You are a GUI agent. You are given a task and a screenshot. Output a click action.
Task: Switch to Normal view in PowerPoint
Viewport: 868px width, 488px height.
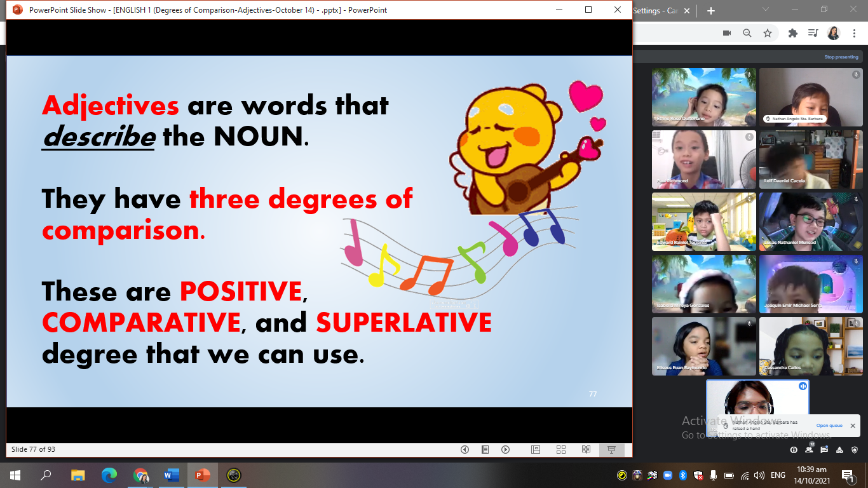(x=536, y=449)
